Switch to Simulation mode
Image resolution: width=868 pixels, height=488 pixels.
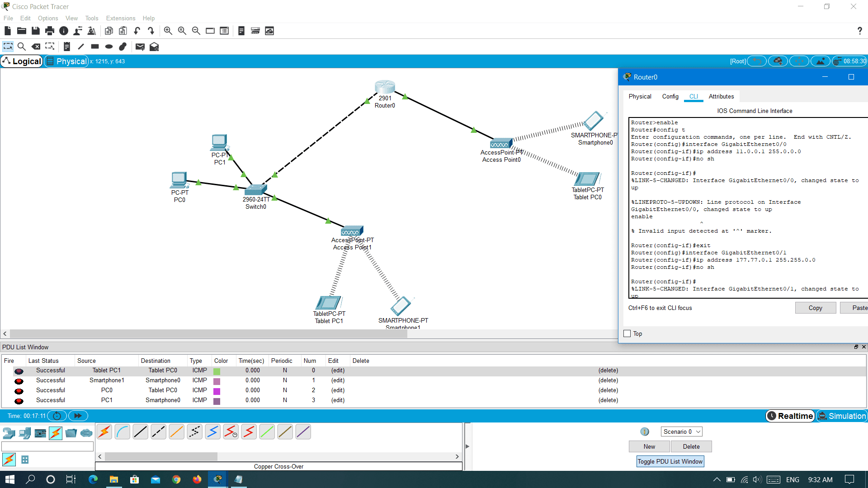[842, 416]
